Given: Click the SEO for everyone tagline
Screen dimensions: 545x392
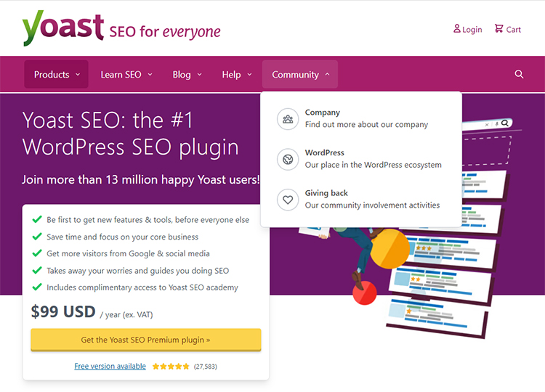Looking at the screenshot, I should pos(165,32).
